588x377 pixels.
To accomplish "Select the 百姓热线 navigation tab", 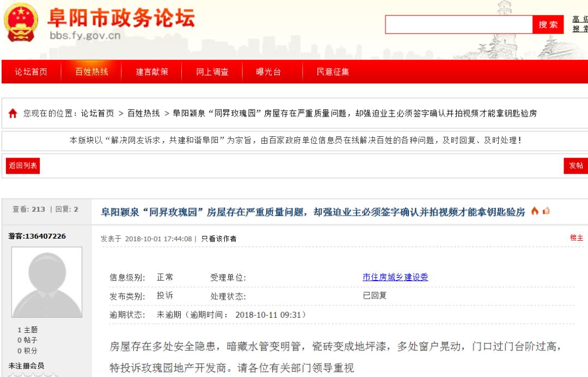I will point(90,71).
